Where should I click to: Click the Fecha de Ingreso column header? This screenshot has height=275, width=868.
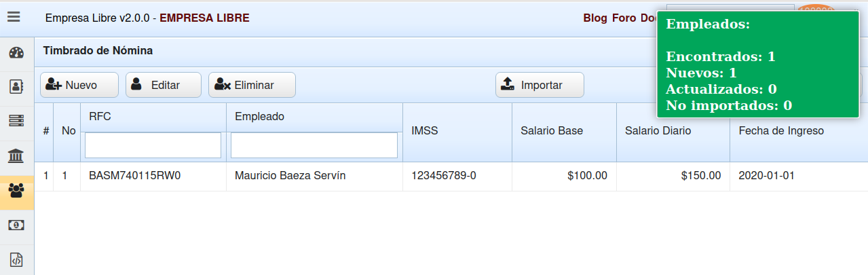[780, 131]
